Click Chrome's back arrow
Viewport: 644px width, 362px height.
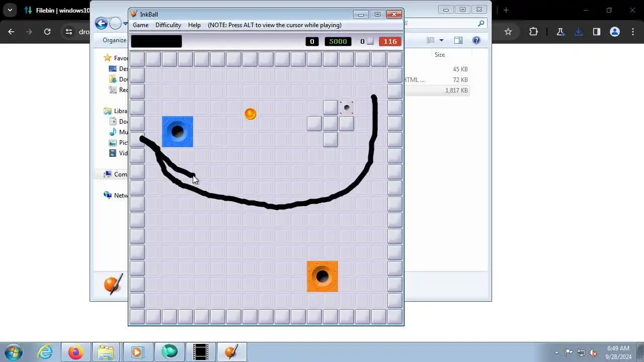(x=12, y=32)
